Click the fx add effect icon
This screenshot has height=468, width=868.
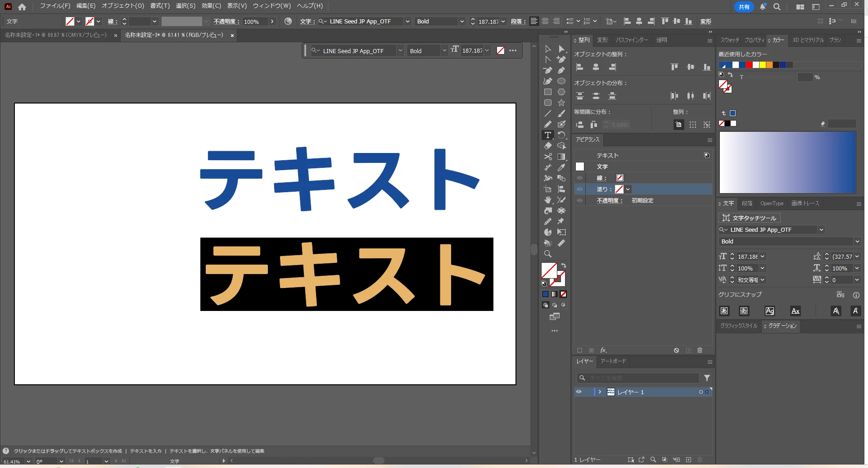(x=603, y=350)
